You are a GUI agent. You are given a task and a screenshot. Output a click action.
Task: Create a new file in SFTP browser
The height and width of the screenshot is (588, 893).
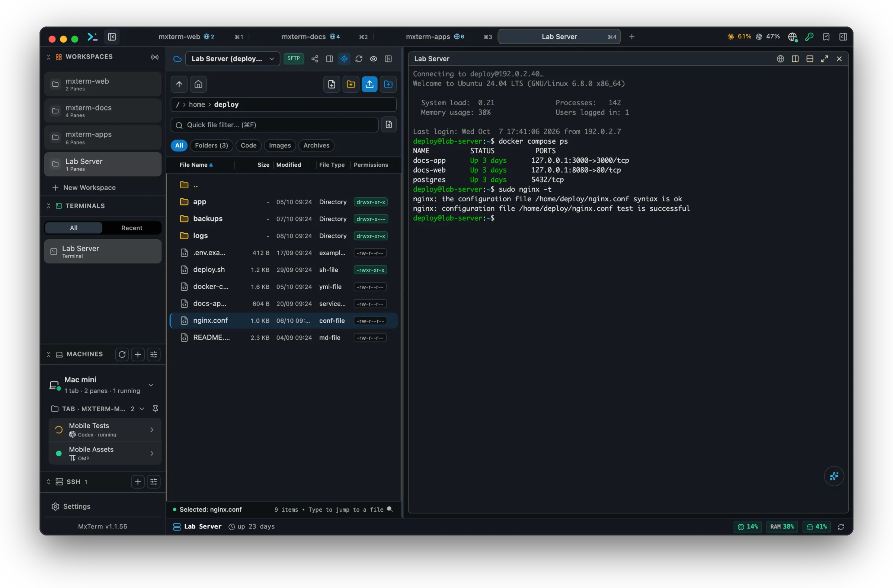[x=332, y=84]
